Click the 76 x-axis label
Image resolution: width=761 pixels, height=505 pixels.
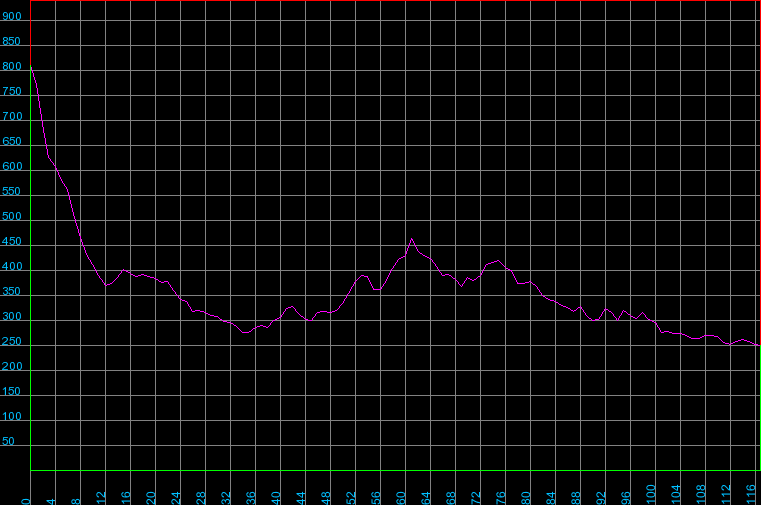[x=501, y=498]
